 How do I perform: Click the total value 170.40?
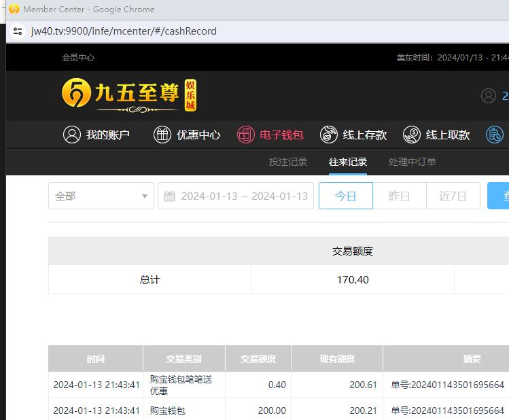click(353, 280)
